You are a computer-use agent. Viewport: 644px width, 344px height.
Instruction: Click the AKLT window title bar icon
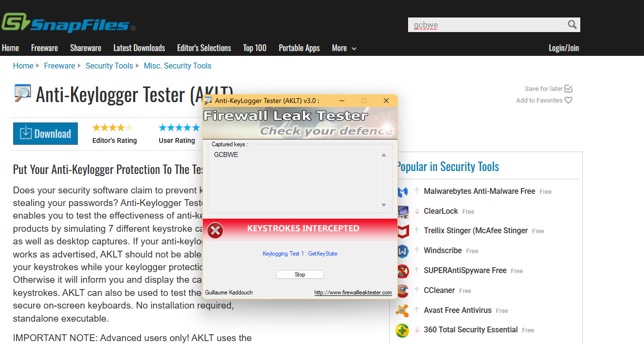[208, 101]
